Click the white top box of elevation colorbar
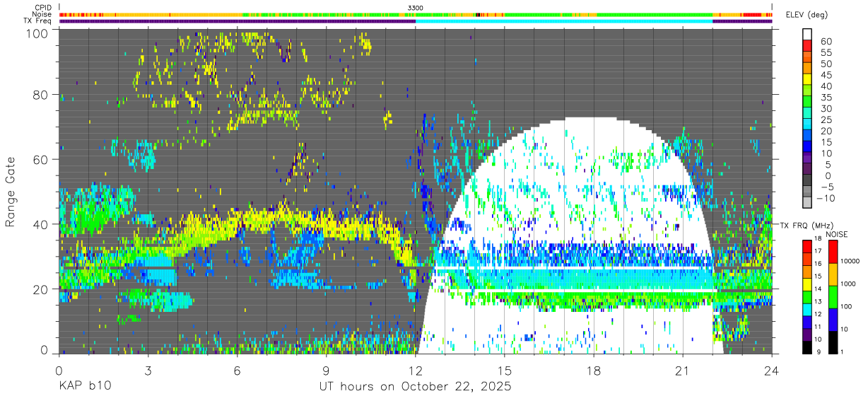The height and width of the screenshot is (401, 868). point(807,34)
